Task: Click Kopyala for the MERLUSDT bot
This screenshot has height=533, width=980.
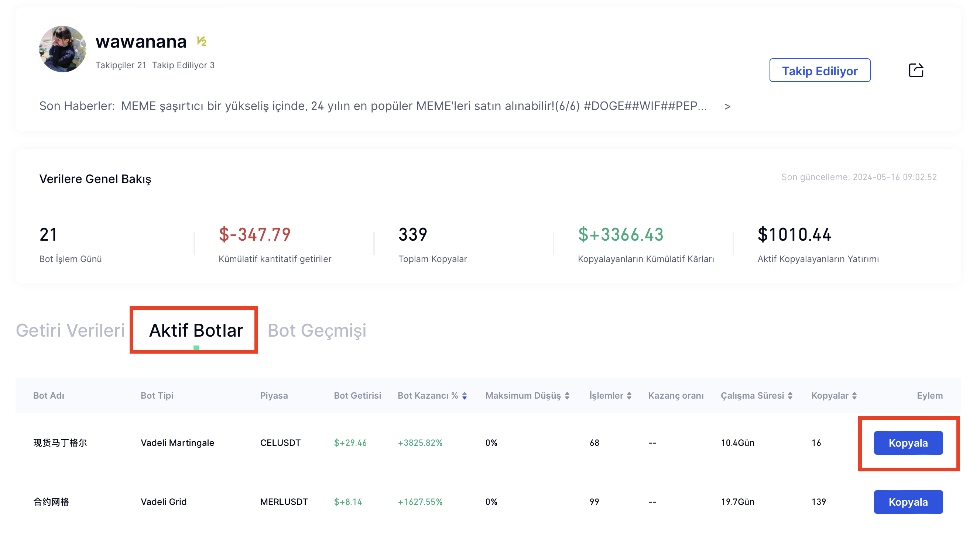Action: point(908,502)
